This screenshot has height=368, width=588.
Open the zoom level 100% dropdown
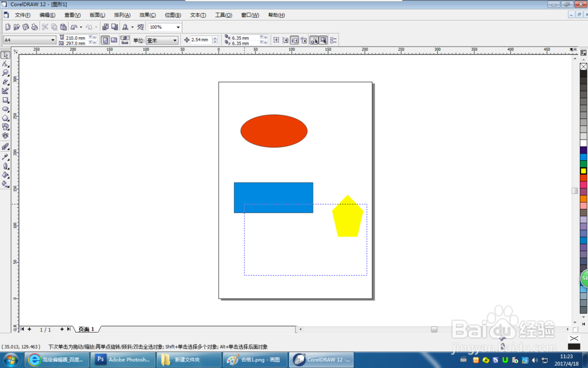(178, 27)
